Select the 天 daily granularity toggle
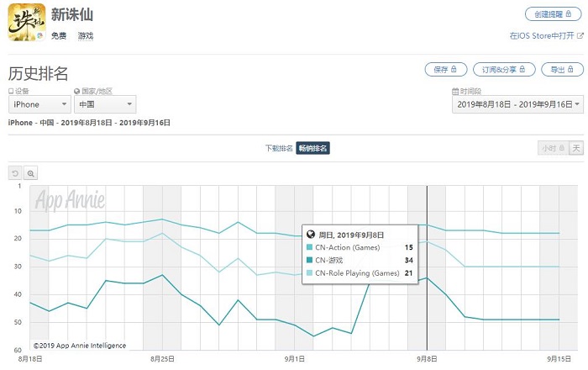 tap(576, 148)
